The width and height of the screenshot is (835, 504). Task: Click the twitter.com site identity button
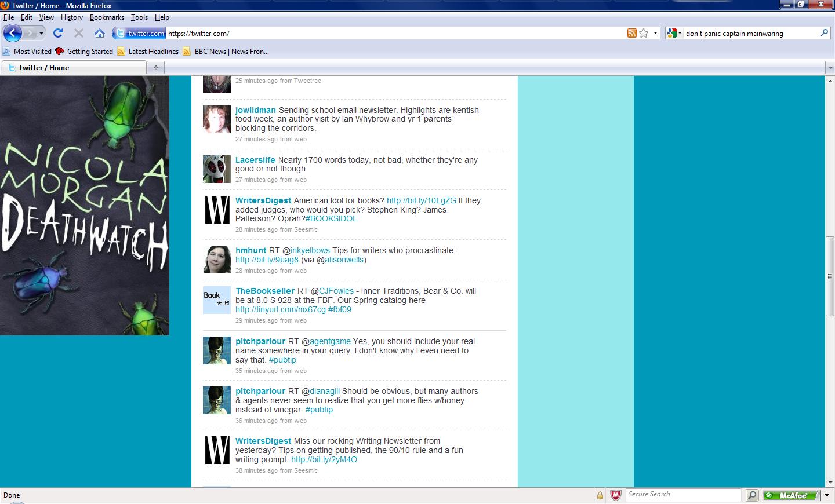coord(139,34)
